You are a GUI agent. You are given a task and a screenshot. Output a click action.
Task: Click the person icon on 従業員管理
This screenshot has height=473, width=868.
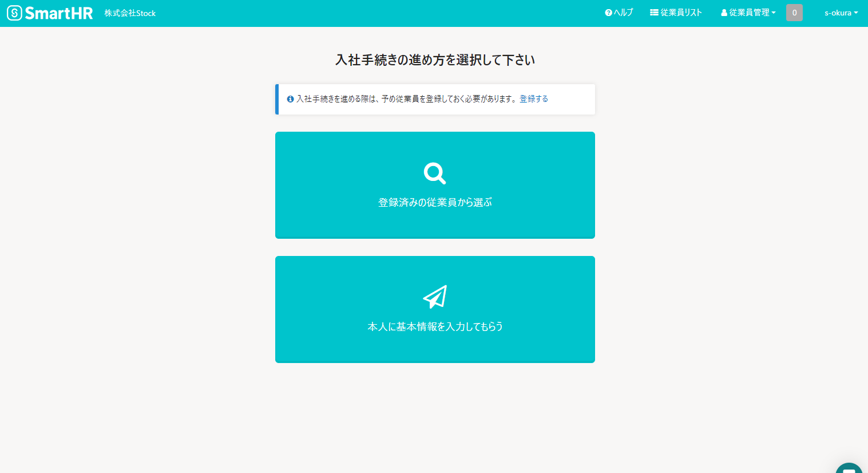(x=723, y=11)
